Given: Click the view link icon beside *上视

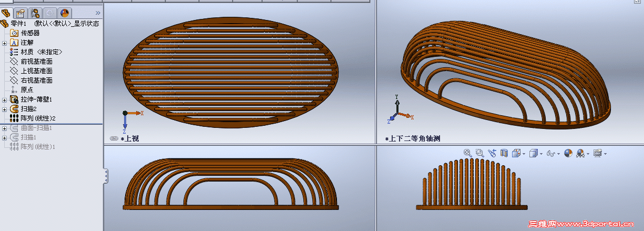Looking at the screenshot, I should point(114,138).
